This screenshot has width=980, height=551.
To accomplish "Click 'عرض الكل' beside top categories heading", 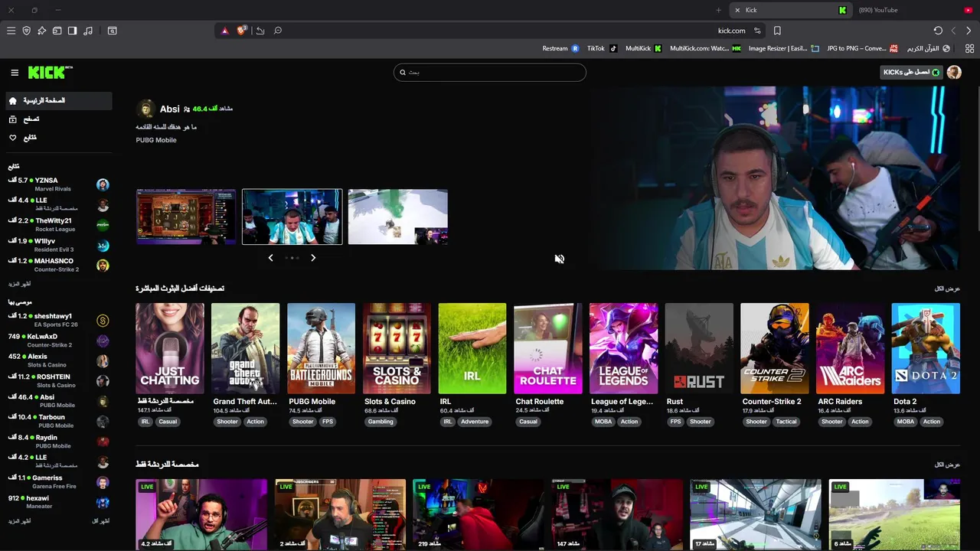I will click(x=947, y=289).
